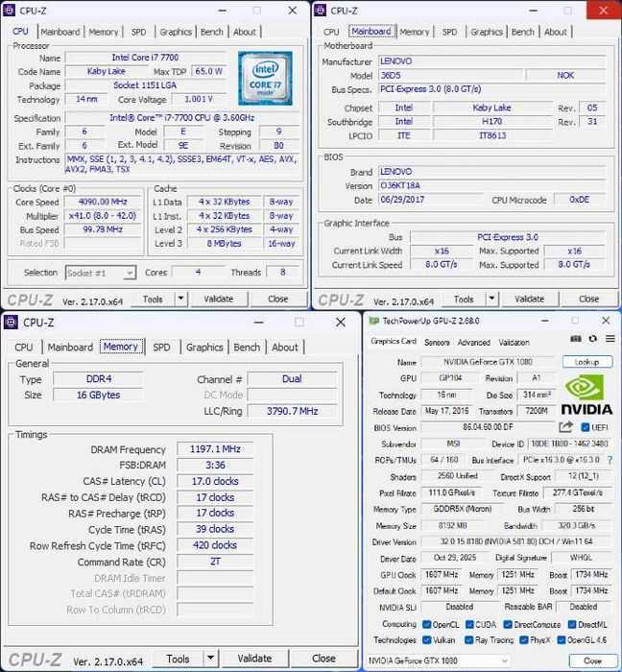Open the Socket #1 selection dropdown
This screenshot has width=622, height=672.
click(x=101, y=273)
